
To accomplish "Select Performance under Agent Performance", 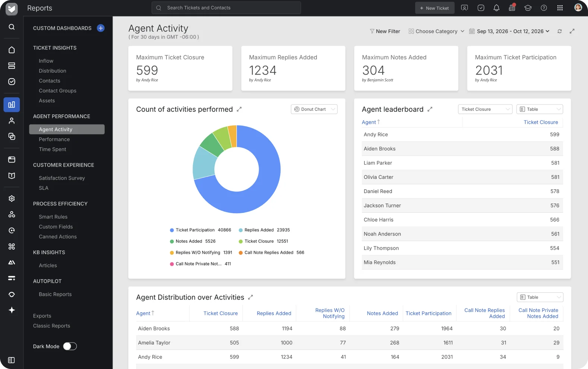I will [54, 139].
